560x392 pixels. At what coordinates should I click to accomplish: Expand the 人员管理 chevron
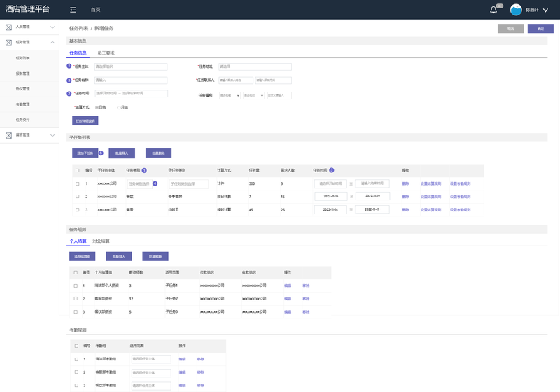click(x=52, y=27)
